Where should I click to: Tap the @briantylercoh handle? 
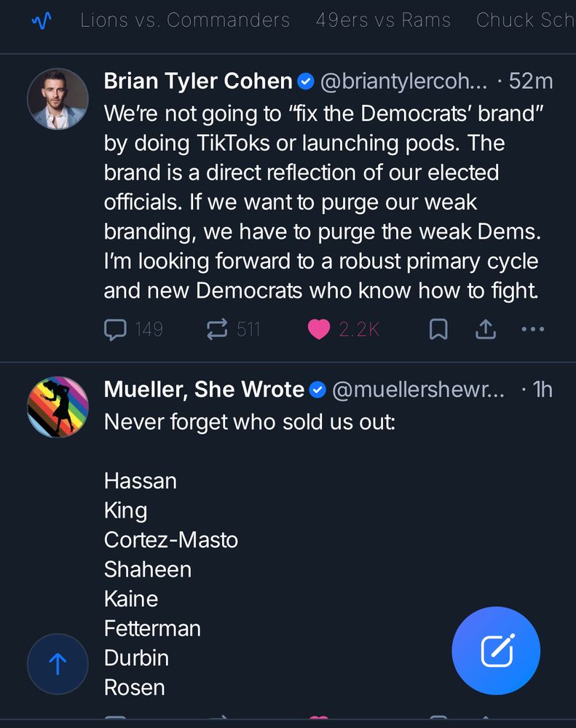404,81
